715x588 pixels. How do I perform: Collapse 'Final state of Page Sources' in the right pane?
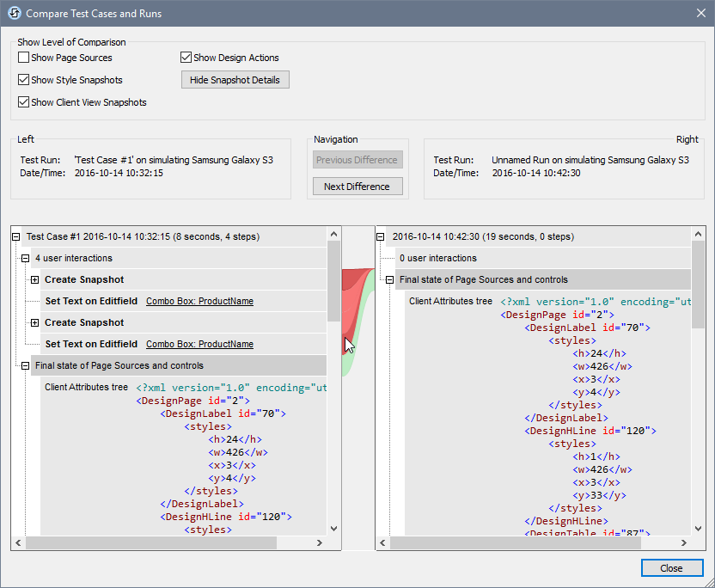(x=390, y=279)
